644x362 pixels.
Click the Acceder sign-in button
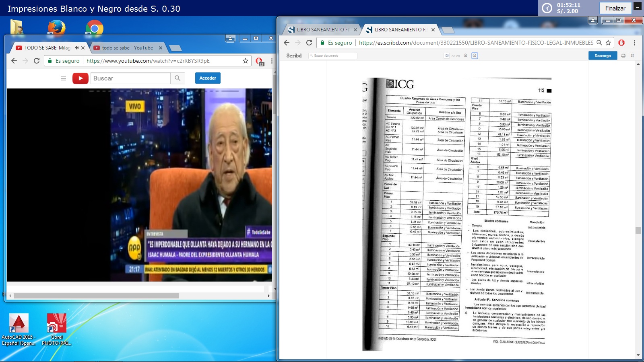208,78
